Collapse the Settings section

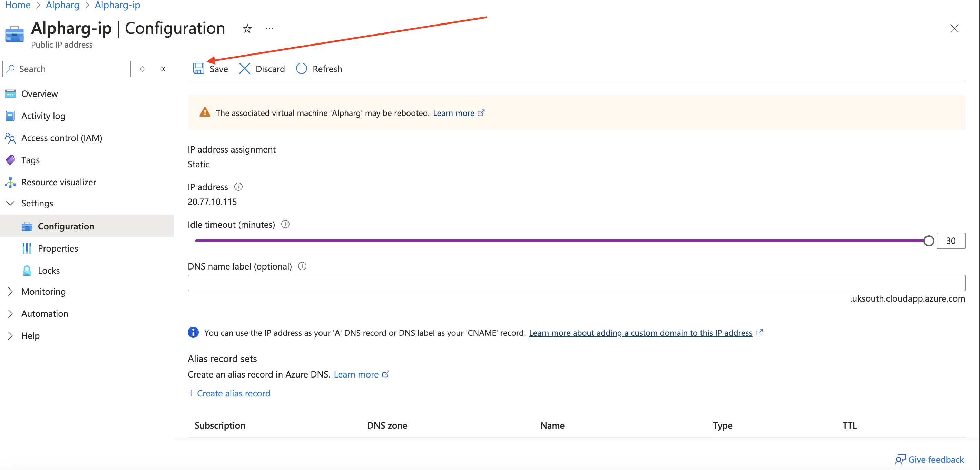coord(10,203)
